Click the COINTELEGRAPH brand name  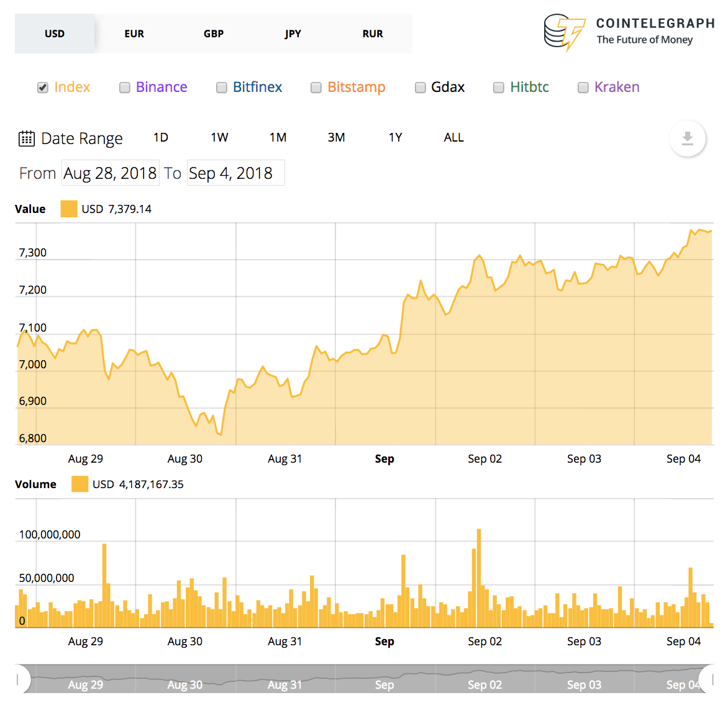655,23
